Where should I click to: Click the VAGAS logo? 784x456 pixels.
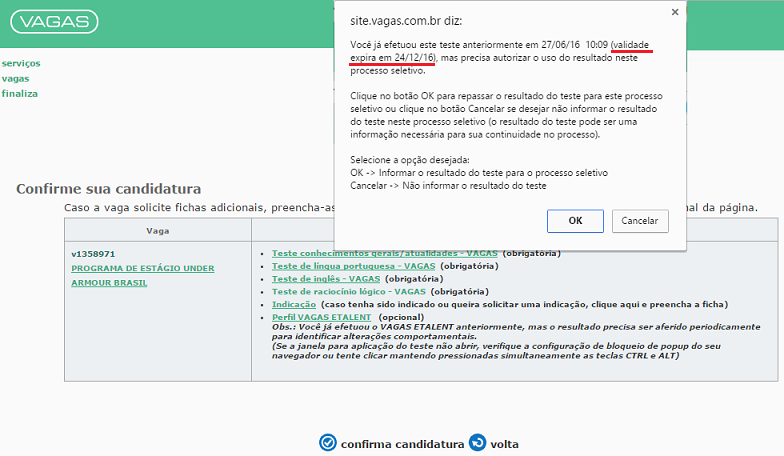54,22
